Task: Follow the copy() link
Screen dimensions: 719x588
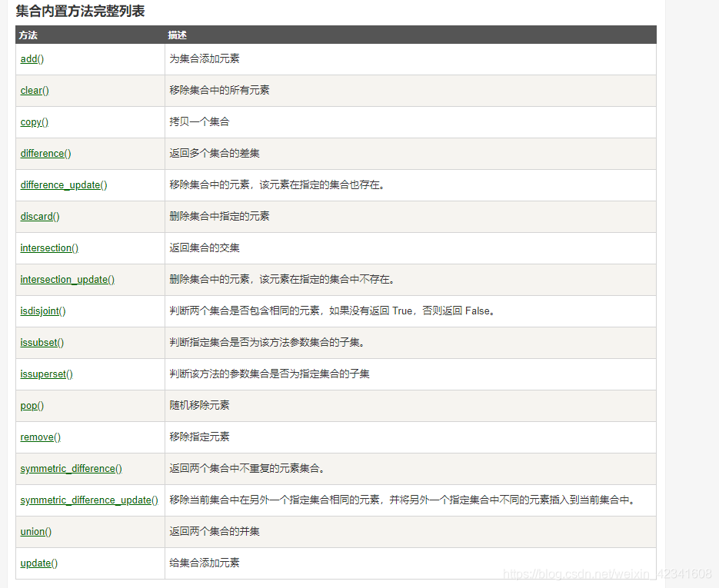Action: click(35, 122)
